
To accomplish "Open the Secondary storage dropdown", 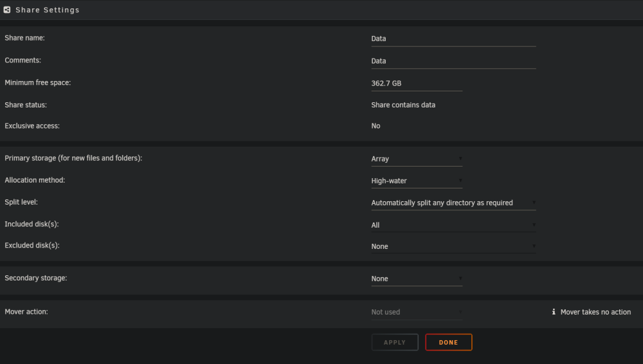I will pyautogui.click(x=417, y=278).
